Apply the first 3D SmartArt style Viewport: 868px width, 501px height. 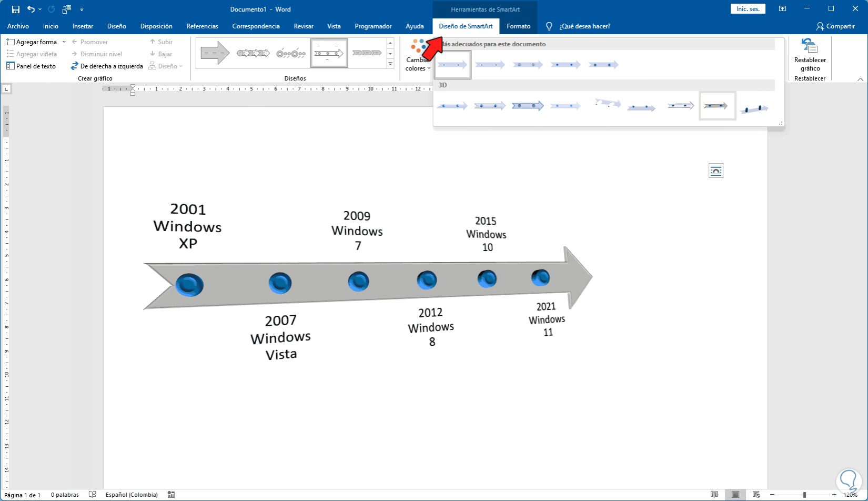[x=452, y=106]
